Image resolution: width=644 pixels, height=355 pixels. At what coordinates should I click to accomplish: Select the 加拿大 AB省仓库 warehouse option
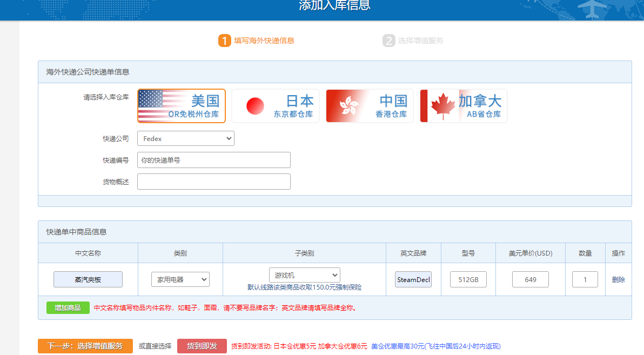[462, 106]
